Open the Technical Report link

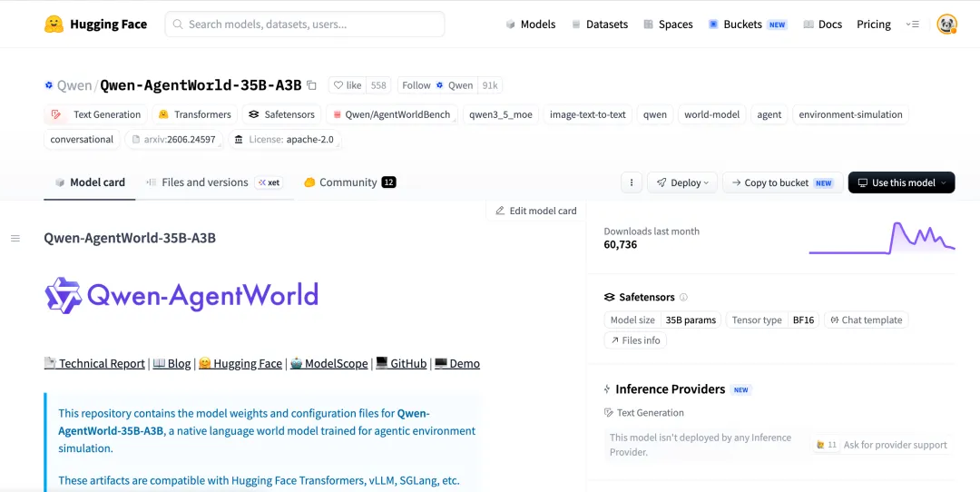click(94, 364)
